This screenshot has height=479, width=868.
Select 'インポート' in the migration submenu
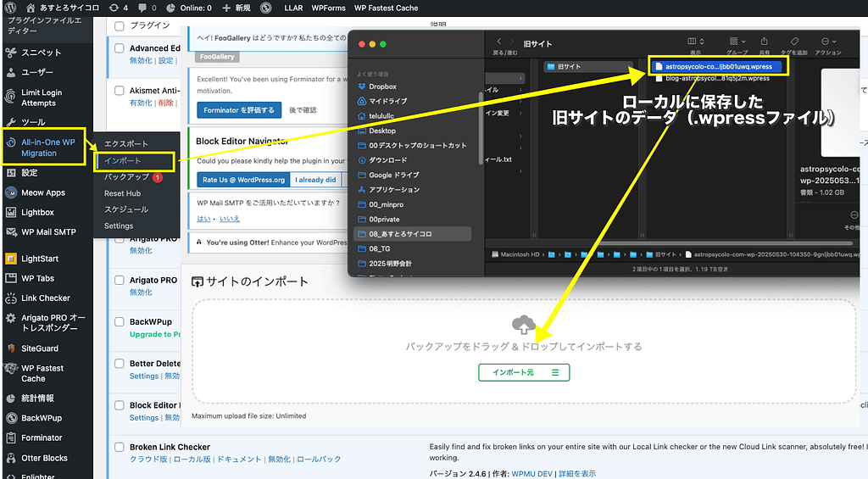click(x=123, y=160)
